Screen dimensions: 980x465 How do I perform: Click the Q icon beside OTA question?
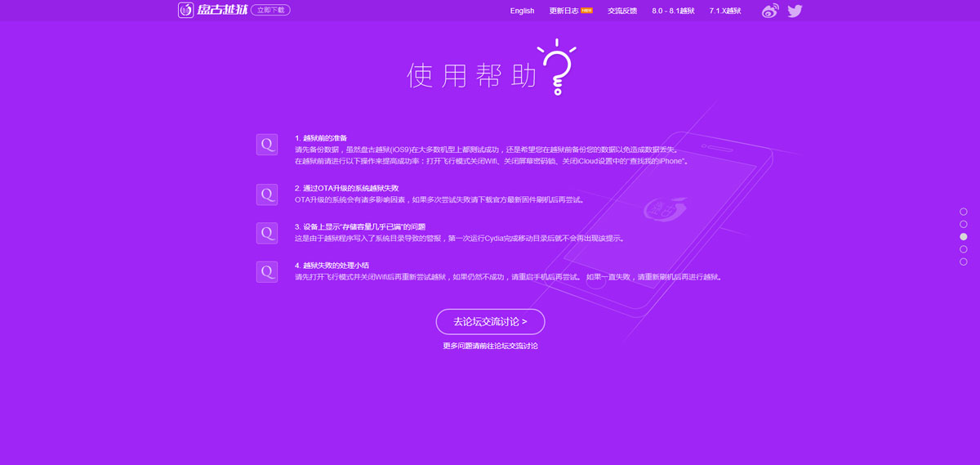tap(267, 194)
